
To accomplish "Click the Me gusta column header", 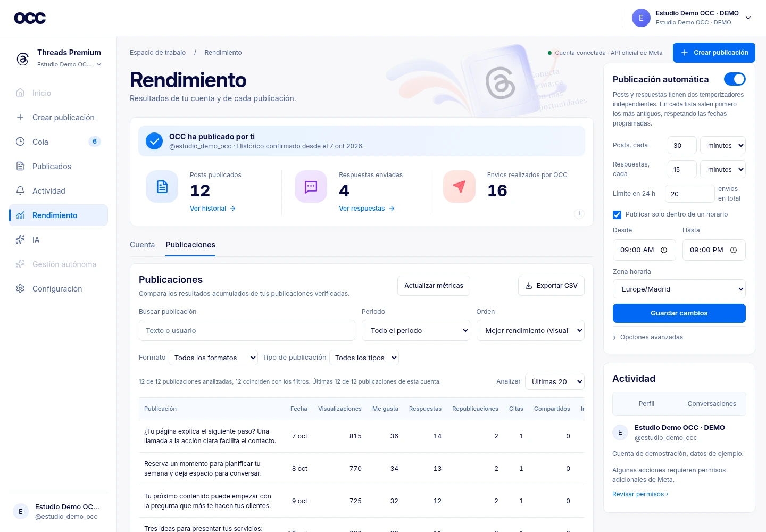I will click(385, 409).
